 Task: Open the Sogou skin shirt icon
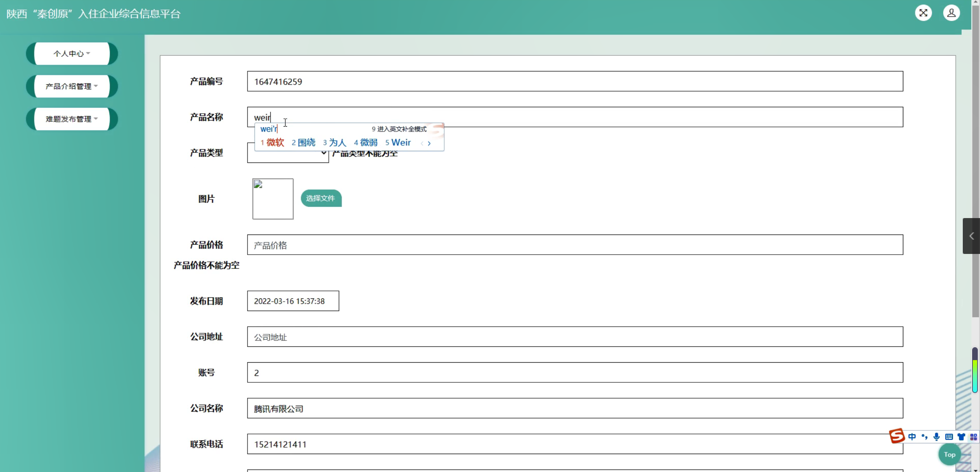(x=961, y=436)
